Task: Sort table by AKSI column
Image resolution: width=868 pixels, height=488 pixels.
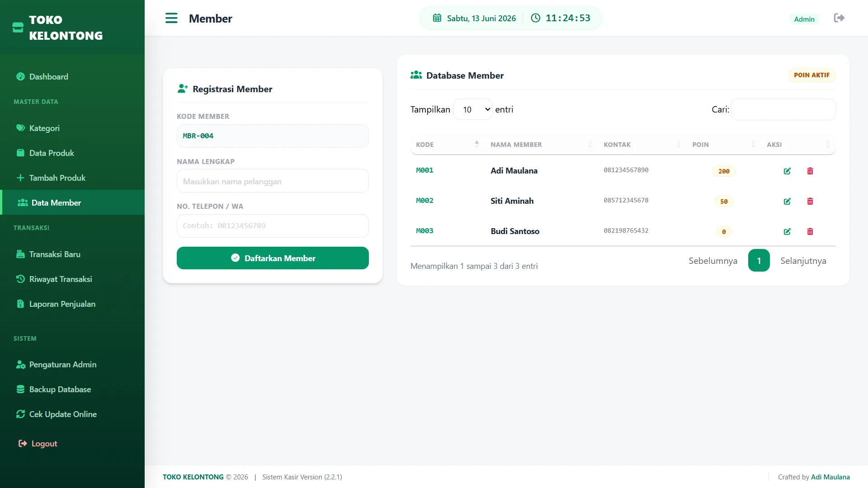Action: (x=798, y=145)
